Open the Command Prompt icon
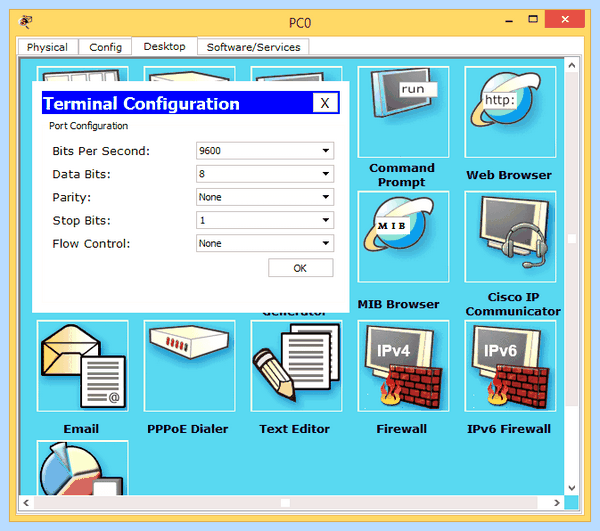 pyautogui.click(x=403, y=112)
